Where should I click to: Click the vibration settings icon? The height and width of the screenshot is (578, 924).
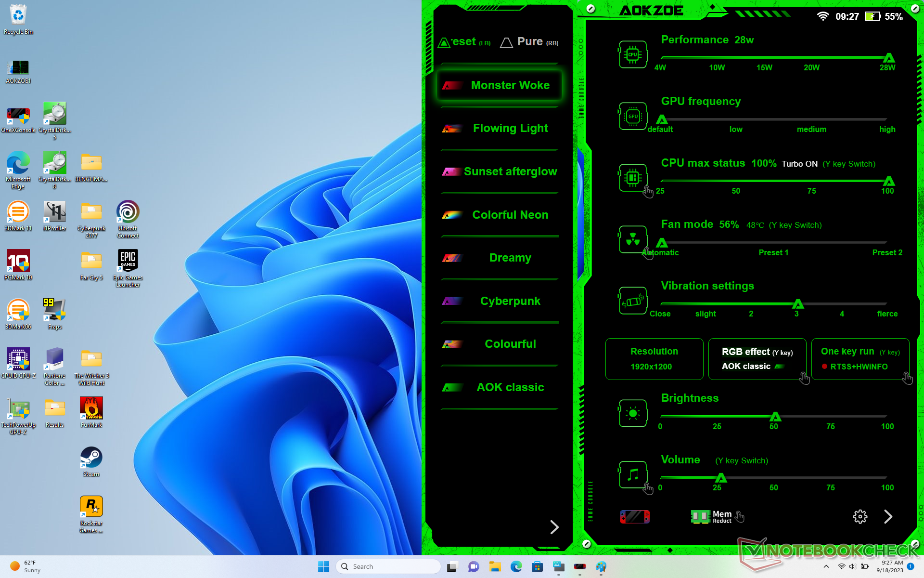pos(632,301)
